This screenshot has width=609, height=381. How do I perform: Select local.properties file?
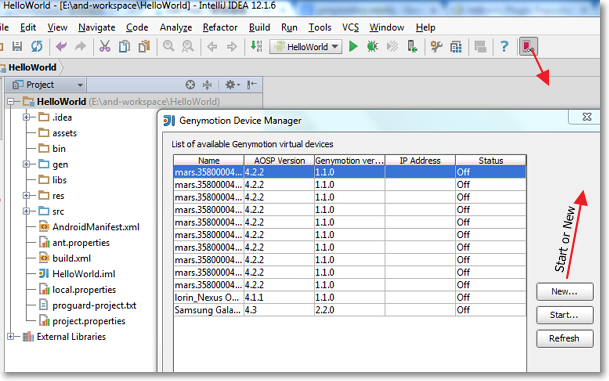(x=84, y=290)
